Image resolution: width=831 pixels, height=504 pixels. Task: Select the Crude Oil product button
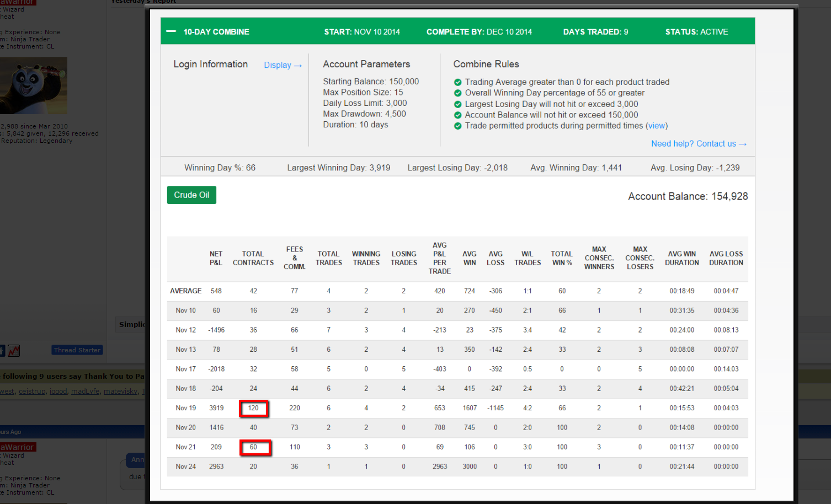tap(191, 195)
